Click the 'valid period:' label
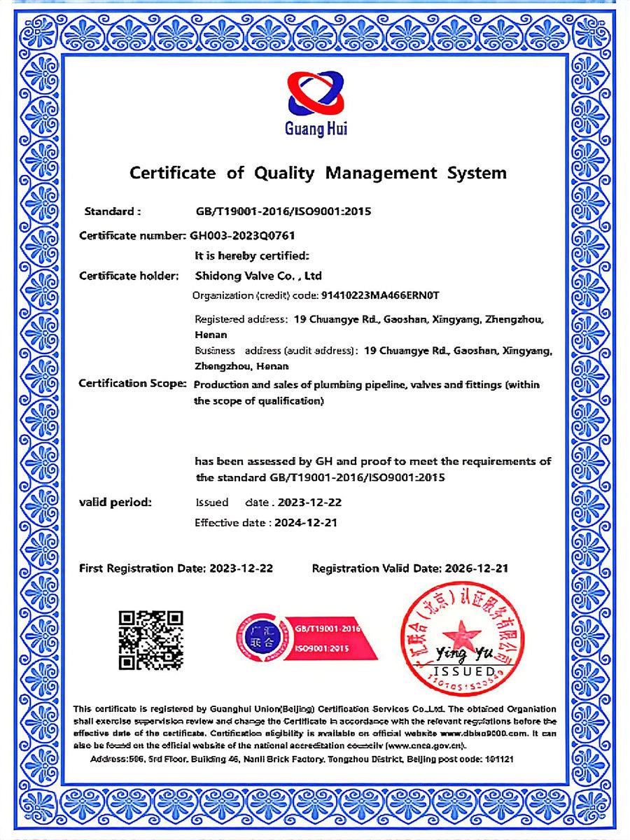 point(115,502)
